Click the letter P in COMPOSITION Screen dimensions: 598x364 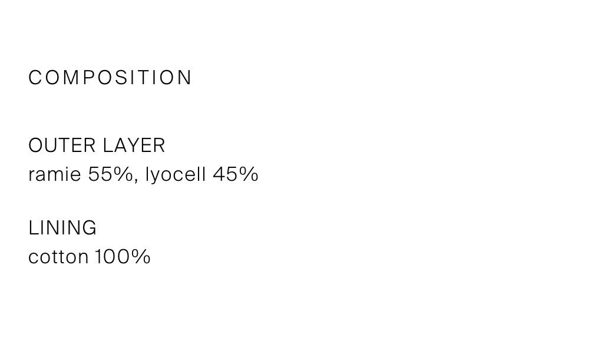point(88,78)
